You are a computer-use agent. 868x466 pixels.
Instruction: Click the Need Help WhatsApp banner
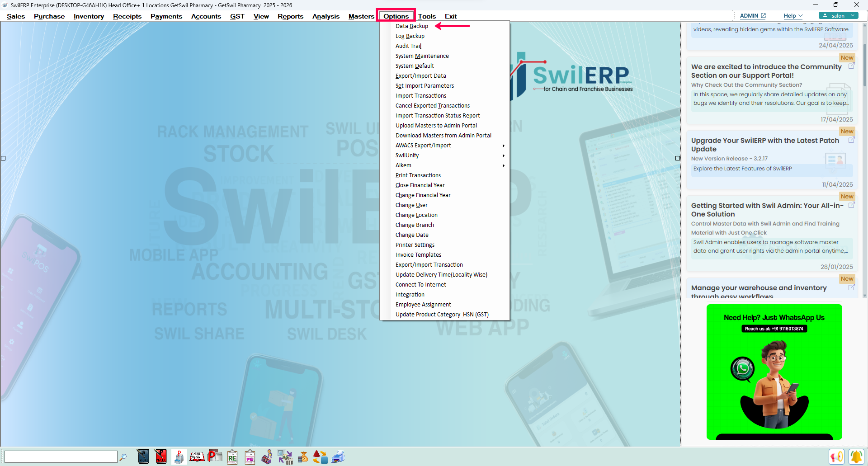click(x=774, y=372)
